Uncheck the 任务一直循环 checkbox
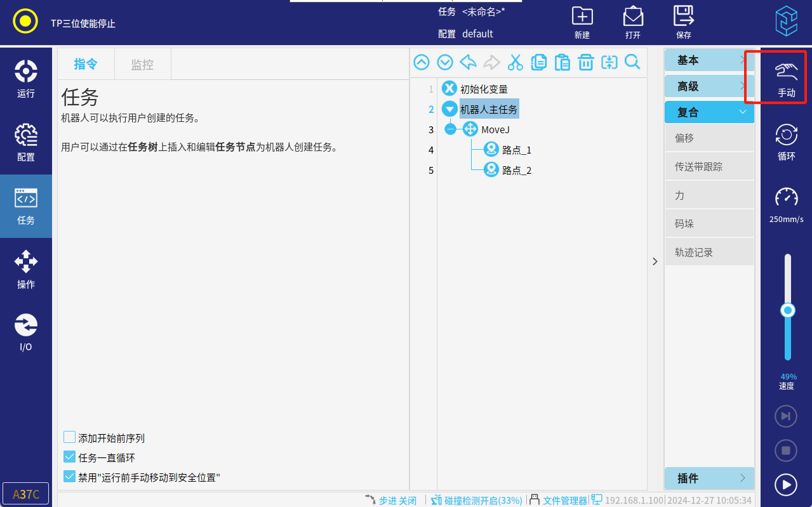The image size is (812, 507). point(70,457)
